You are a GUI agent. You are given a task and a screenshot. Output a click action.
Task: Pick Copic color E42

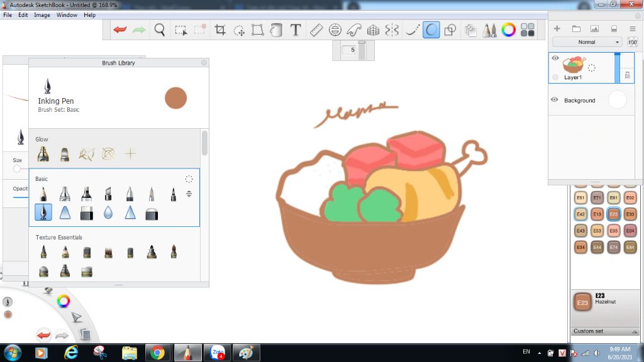(x=580, y=214)
